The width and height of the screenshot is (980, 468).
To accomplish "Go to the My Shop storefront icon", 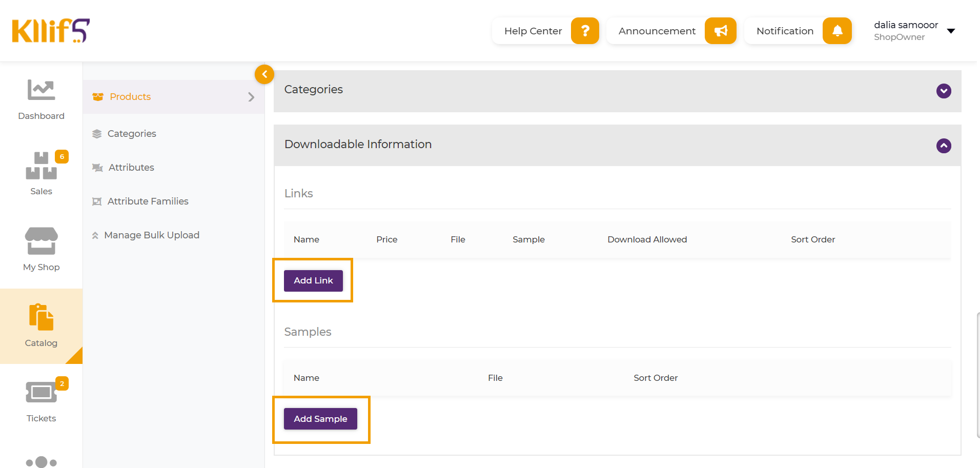I will pos(41,241).
